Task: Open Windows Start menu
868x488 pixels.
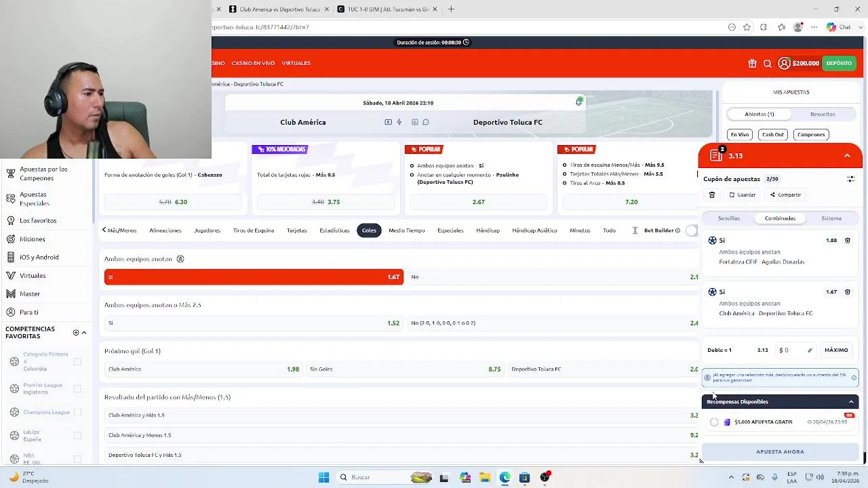Action: pos(323,477)
